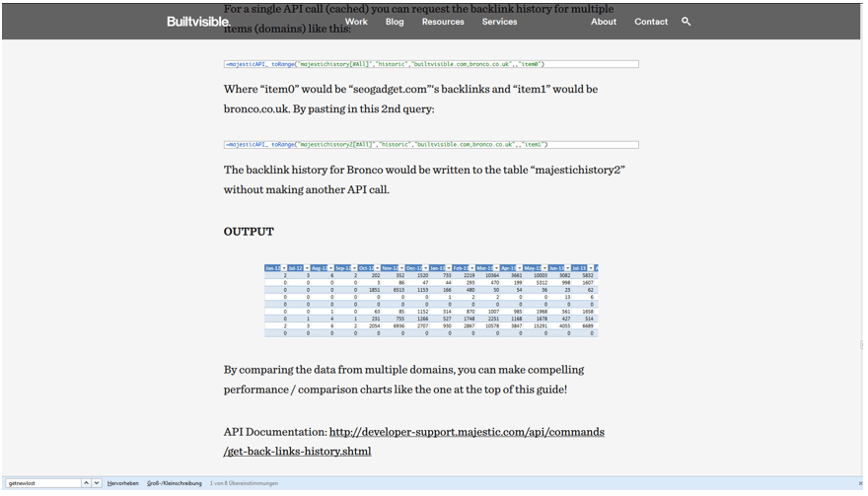868x496 pixels.
Task: Go to Resources section
Action: click(443, 22)
